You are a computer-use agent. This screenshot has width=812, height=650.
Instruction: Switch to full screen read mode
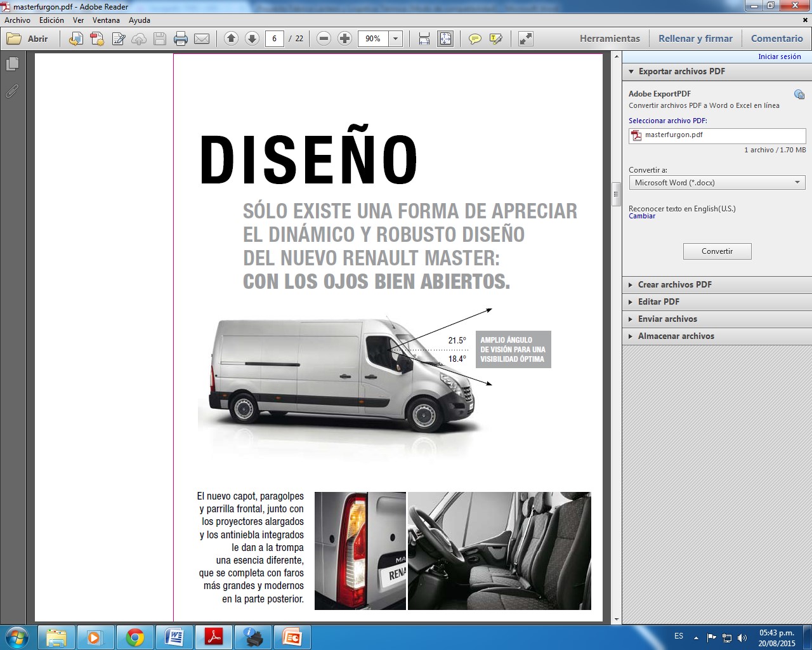[x=525, y=39]
